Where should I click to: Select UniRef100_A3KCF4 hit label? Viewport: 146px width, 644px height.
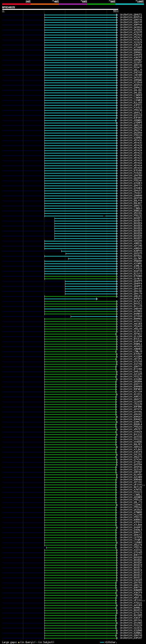tap(131, 45)
